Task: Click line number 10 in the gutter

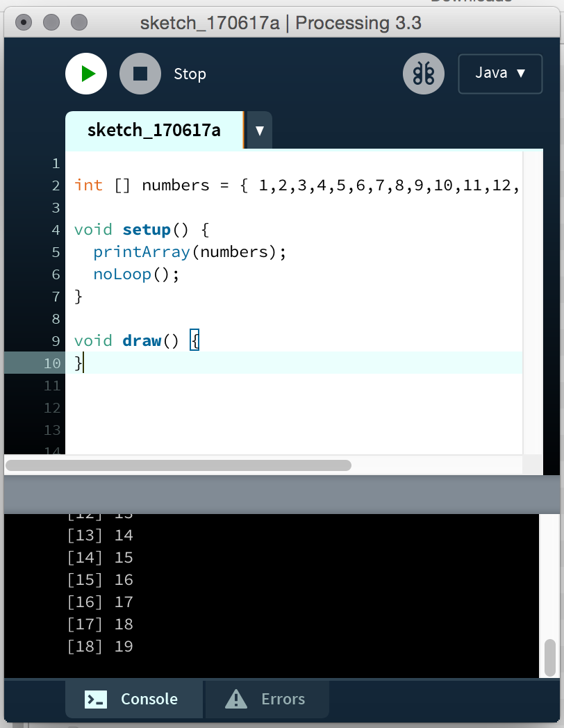Action: [x=52, y=363]
